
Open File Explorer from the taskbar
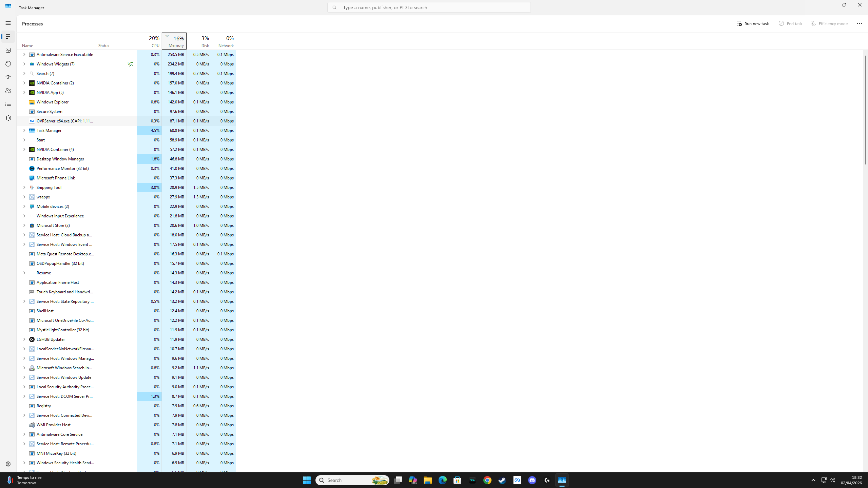tap(428, 480)
